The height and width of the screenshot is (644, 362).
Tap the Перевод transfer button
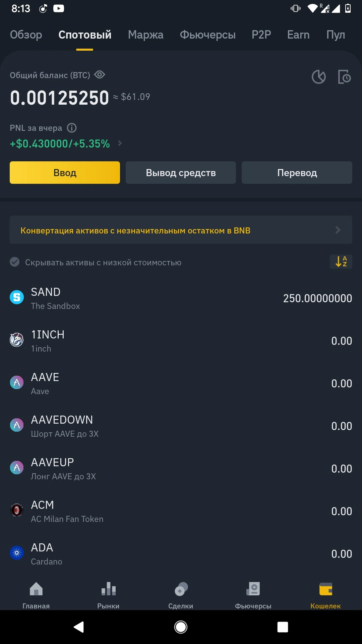pos(297,172)
